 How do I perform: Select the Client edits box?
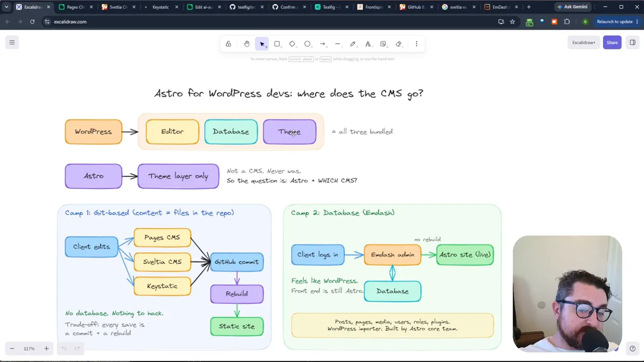click(x=92, y=247)
